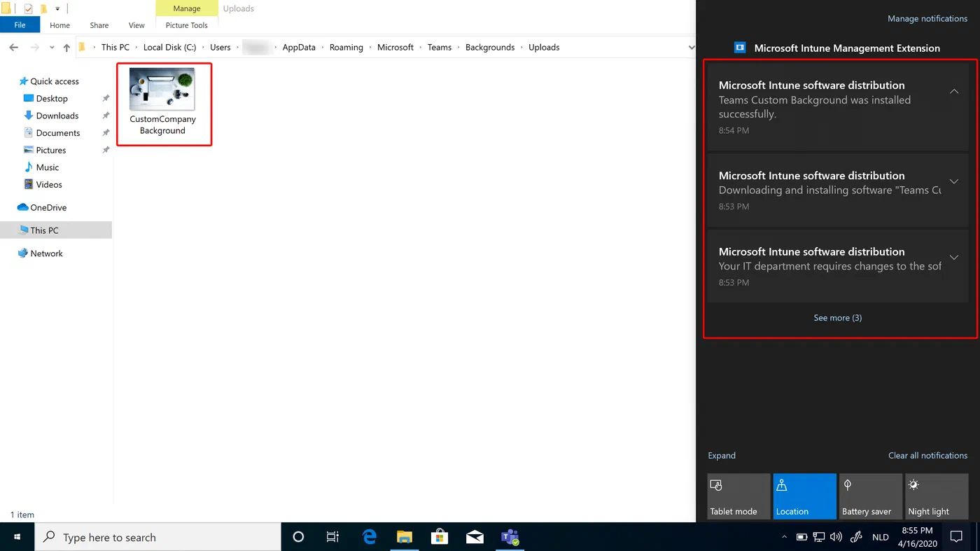980x551 pixels.
Task: Click Teams in address breadcrumb
Action: pyautogui.click(x=440, y=48)
